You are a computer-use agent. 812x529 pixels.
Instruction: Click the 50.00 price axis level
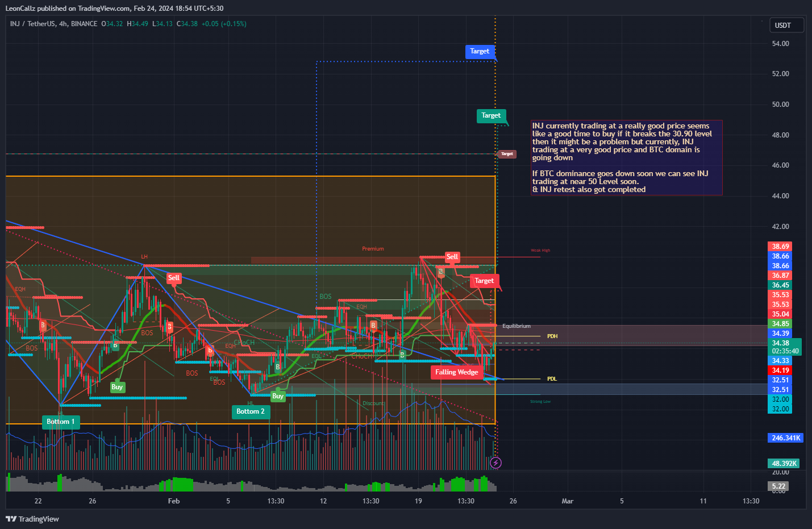click(x=780, y=105)
